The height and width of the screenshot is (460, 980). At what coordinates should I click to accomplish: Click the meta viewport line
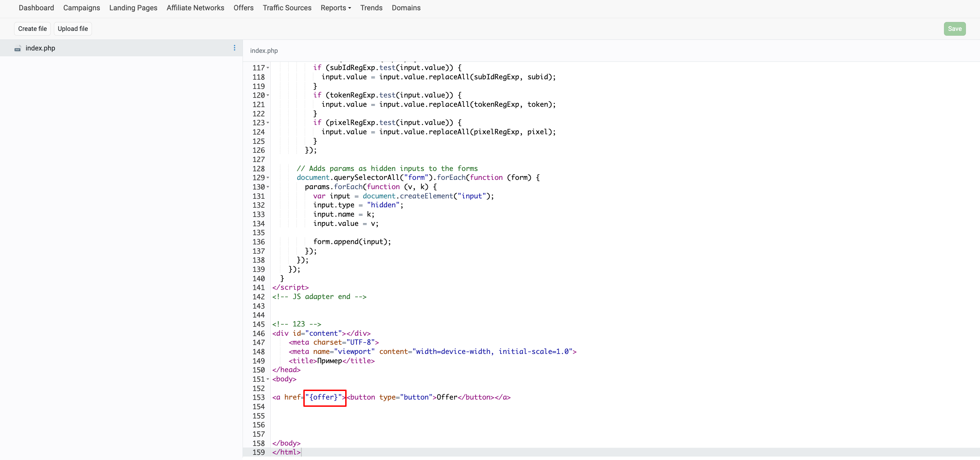click(x=433, y=352)
